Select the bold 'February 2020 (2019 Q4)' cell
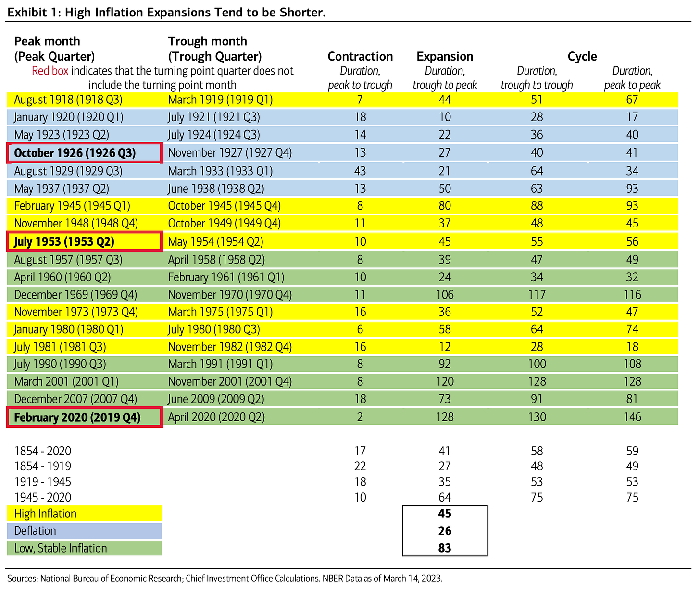The height and width of the screenshot is (592, 700). click(x=85, y=417)
